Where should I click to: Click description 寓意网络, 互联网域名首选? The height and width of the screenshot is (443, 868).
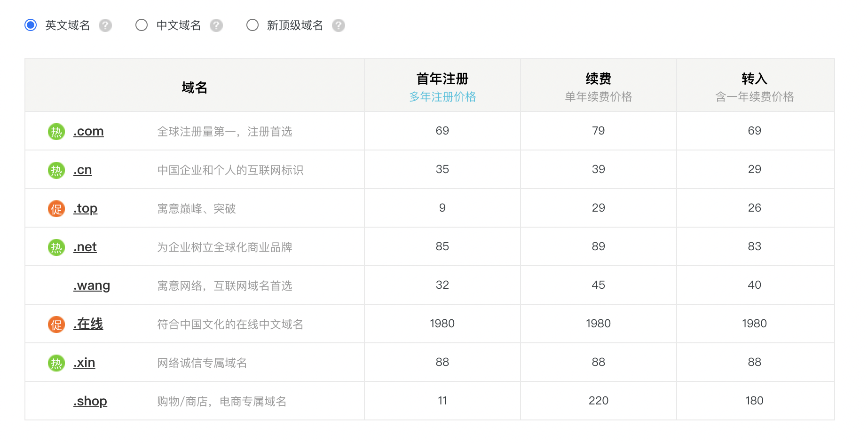(225, 286)
